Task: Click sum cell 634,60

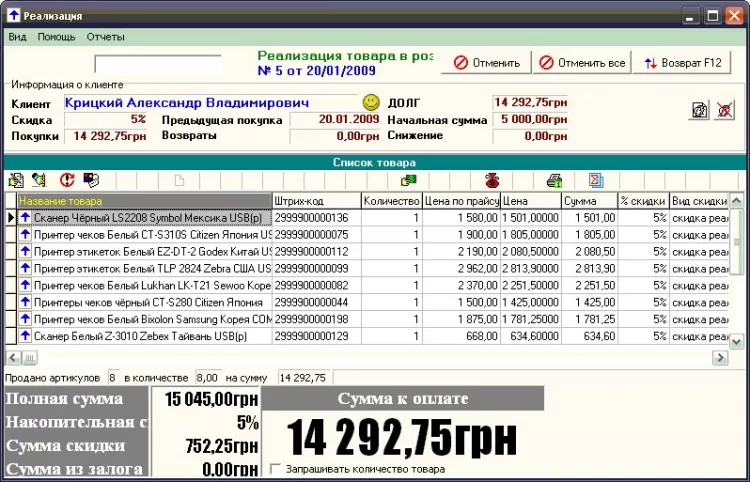Action: click(589, 336)
